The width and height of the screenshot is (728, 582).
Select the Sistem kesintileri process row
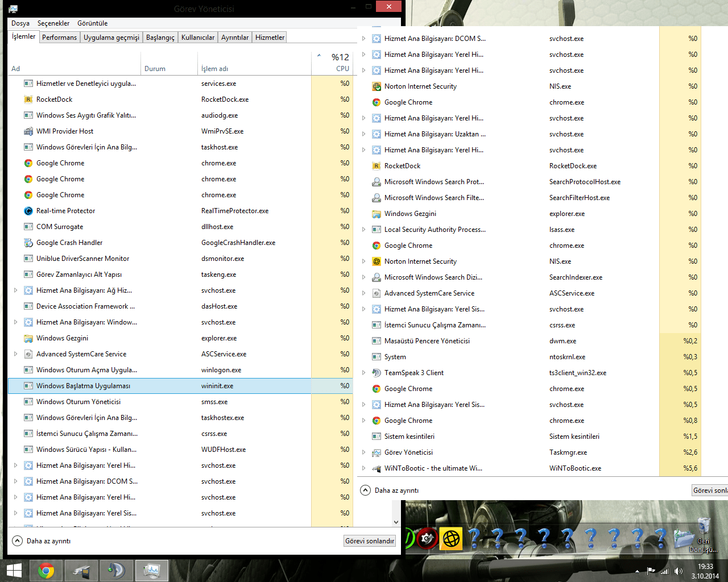(x=529, y=436)
